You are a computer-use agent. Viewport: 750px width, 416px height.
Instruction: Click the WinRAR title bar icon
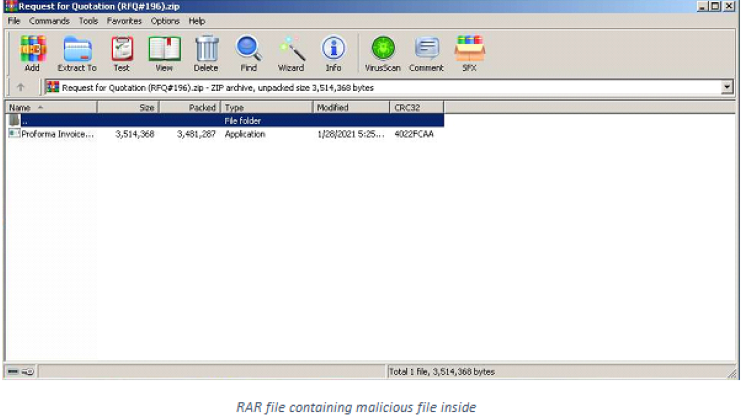(11, 6)
